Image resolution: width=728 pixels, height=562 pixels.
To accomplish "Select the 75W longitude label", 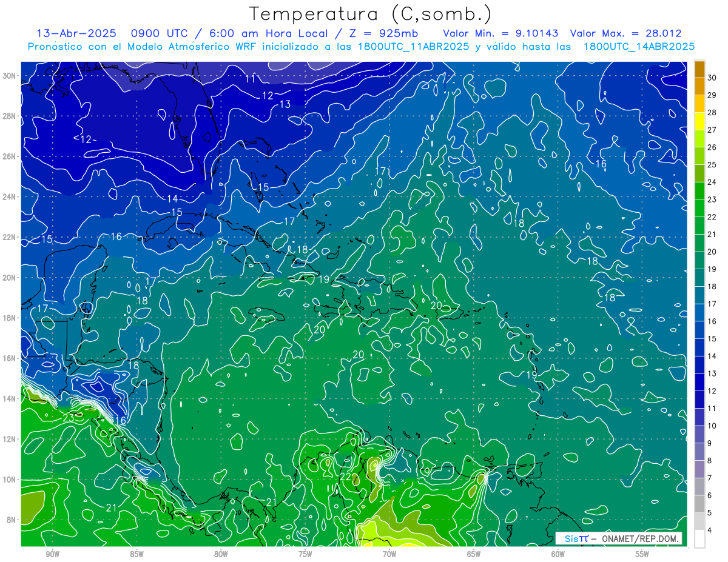I will click(305, 554).
